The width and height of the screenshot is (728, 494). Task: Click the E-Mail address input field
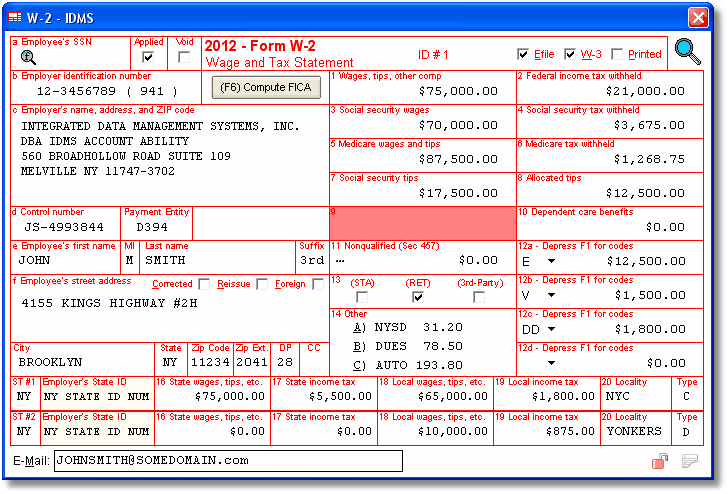click(228, 461)
